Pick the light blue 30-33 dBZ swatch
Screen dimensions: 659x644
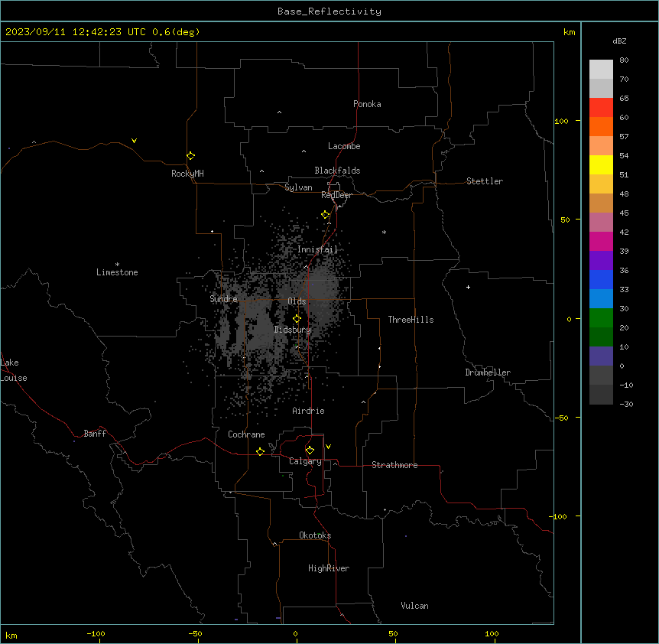point(601,298)
